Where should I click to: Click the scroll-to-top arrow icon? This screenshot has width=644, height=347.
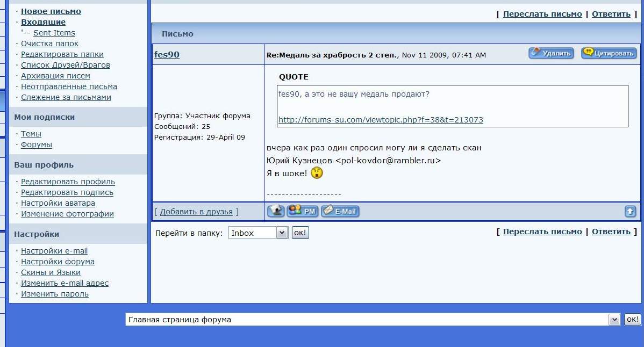coord(630,212)
